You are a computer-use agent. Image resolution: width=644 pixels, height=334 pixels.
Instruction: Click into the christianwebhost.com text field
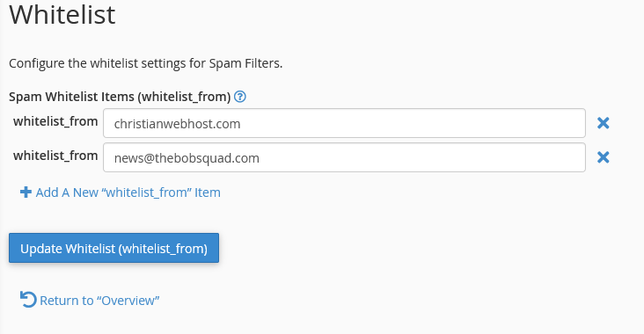click(x=344, y=123)
